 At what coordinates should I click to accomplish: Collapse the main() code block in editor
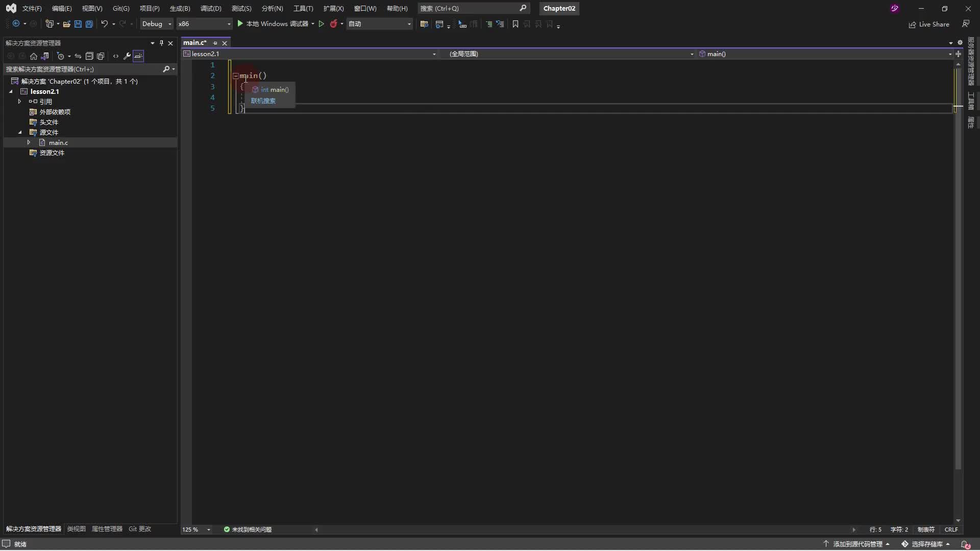(235, 76)
